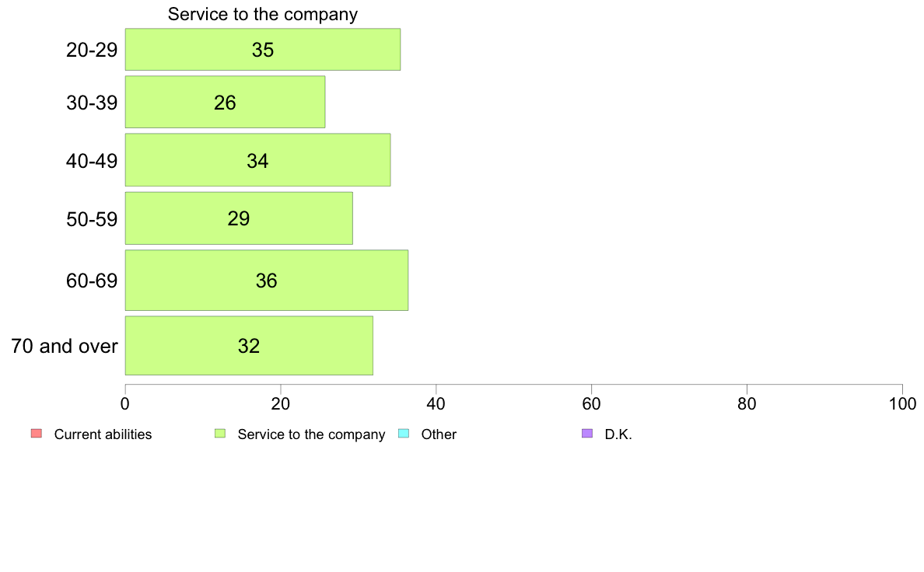Click the D.K. legend label

[x=618, y=434]
